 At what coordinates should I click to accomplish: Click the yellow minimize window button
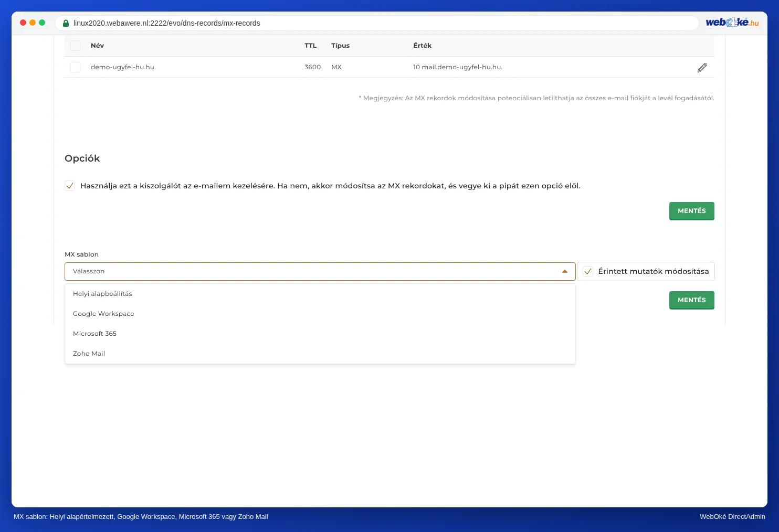(x=33, y=23)
